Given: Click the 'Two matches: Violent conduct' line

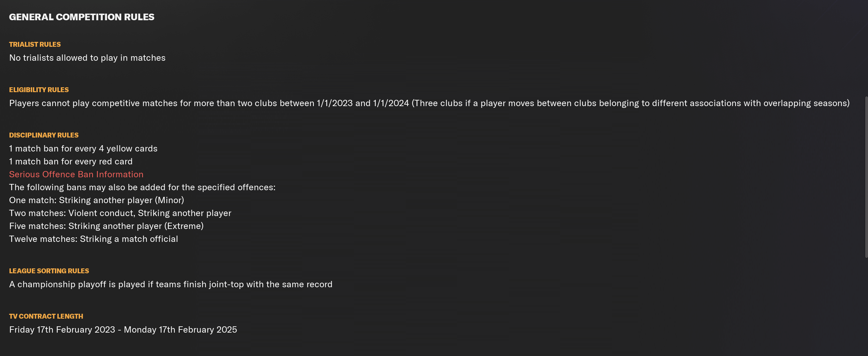Looking at the screenshot, I should tap(120, 213).
